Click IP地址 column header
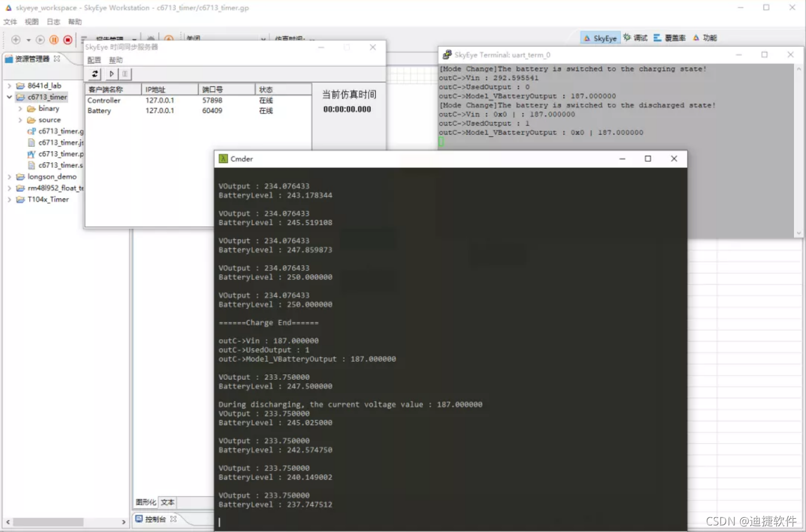Image resolution: width=806 pixels, height=532 pixels. pos(170,90)
